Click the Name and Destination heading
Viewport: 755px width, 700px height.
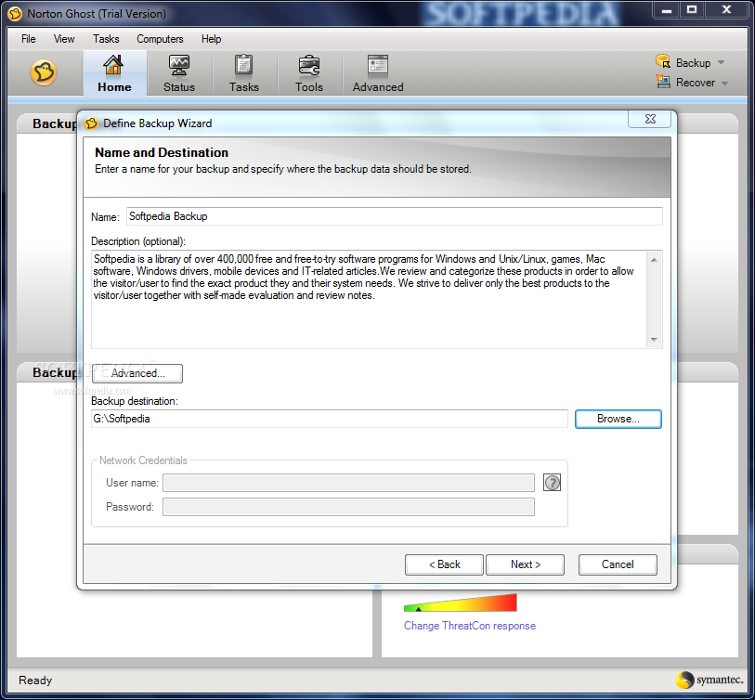[162, 152]
